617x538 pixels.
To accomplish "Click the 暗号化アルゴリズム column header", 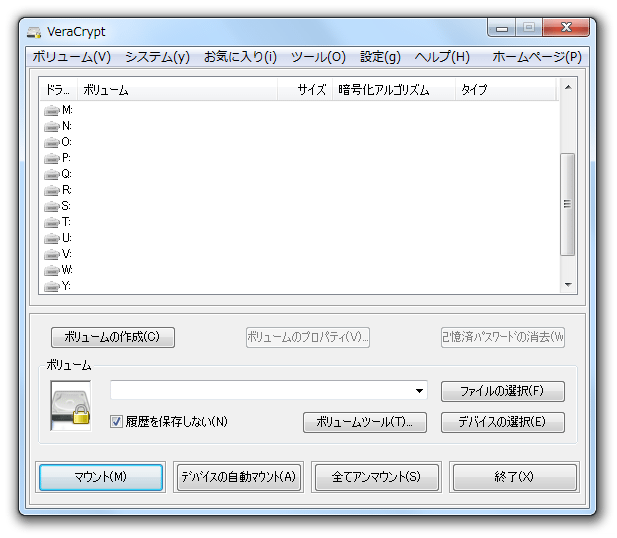I will [394, 90].
